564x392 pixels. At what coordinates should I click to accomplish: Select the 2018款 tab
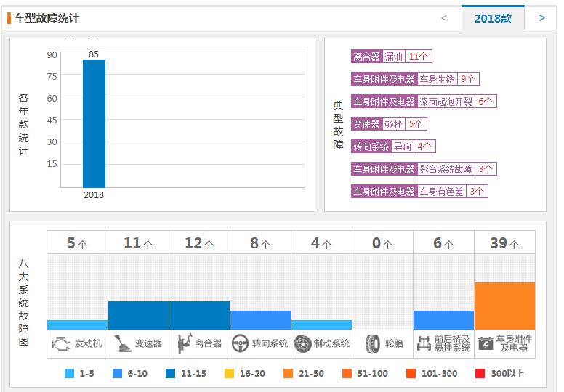493,18
